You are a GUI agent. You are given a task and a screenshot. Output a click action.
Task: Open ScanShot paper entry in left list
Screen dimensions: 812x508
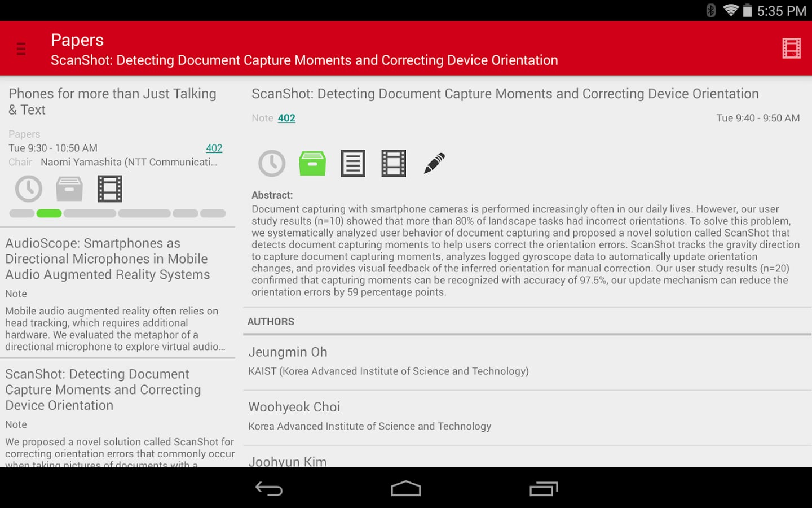117,413
